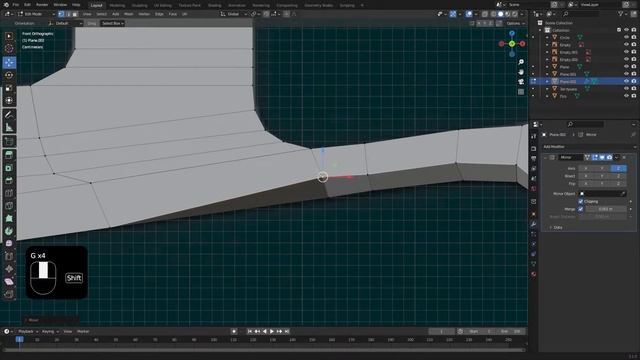Toggle the Merge checkbox in Mirror modifier

coord(580,209)
